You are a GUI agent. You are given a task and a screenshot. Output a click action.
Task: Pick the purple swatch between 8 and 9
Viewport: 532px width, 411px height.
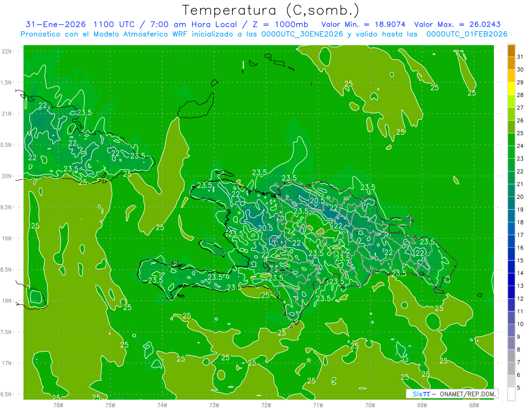click(511, 343)
